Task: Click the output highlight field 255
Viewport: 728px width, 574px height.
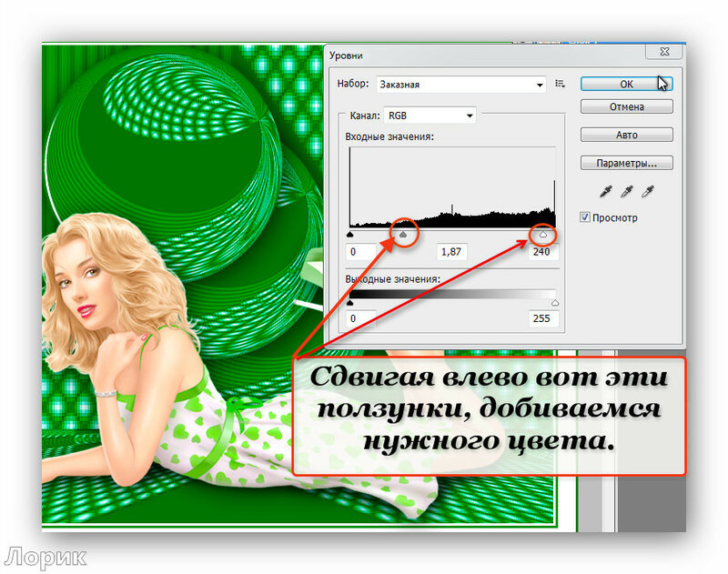Action: 543,318
